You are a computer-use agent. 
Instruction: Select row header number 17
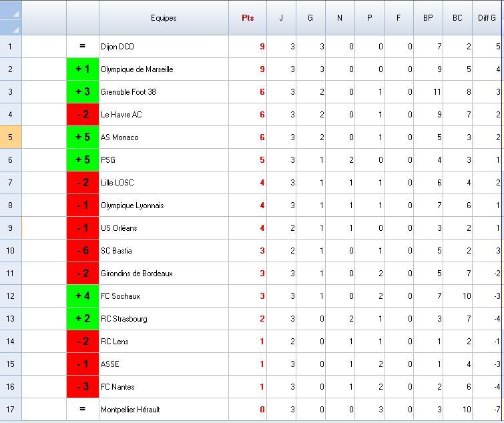click(11, 410)
